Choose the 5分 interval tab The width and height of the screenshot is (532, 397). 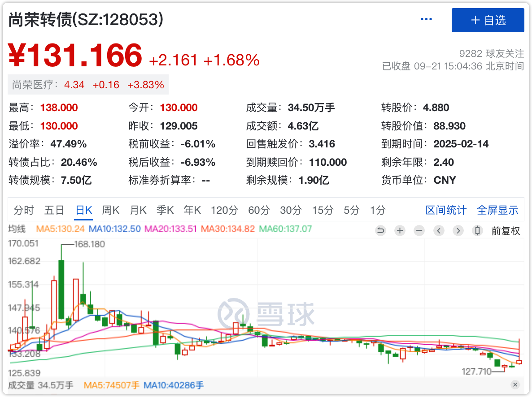point(352,210)
